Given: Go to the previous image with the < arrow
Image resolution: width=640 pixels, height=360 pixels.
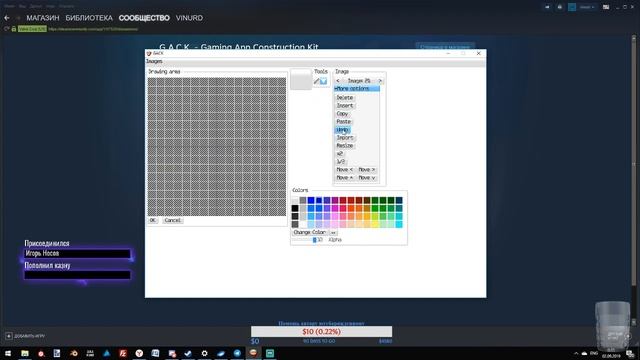Looking at the screenshot, I should [x=338, y=81].
